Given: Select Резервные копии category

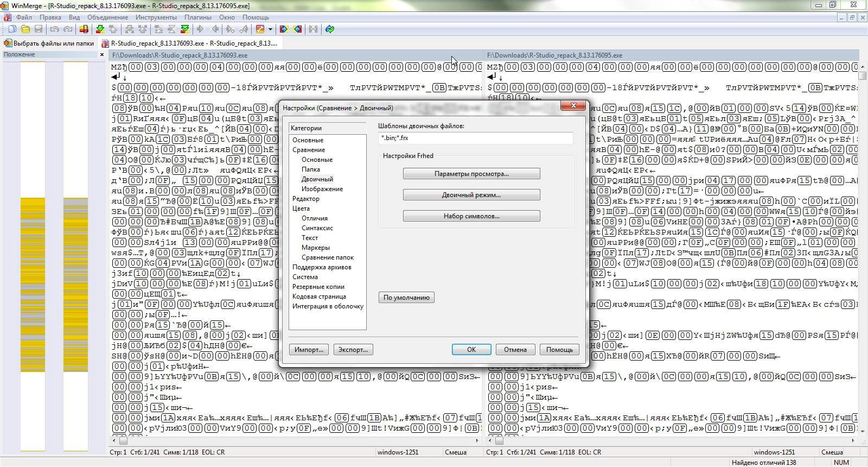Looking at the screenshot, I should [318, 287].
